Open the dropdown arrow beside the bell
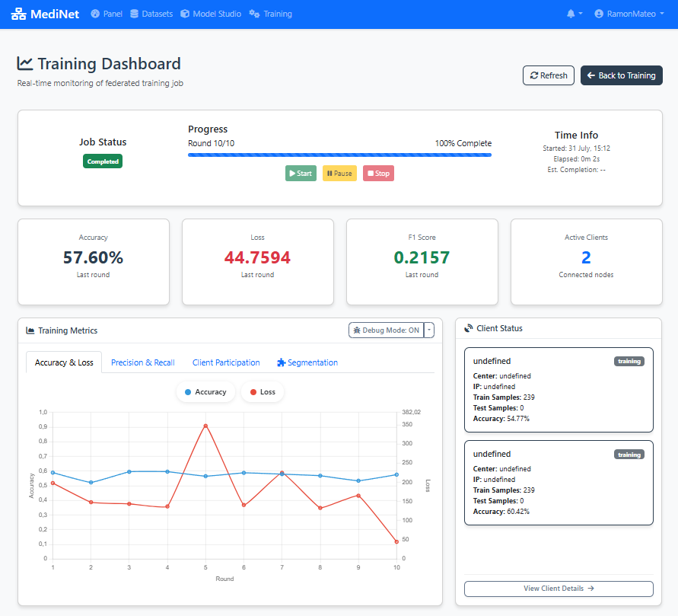 (581, 13)
